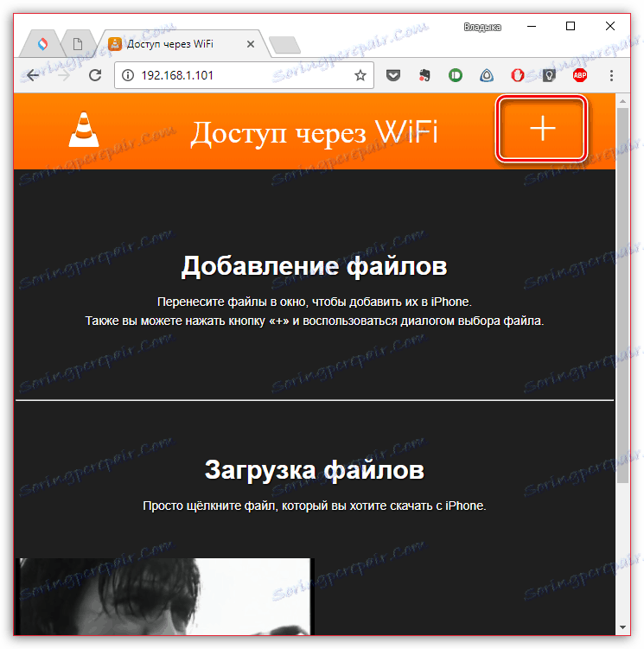Click the Evernote elephant extension icon
Viewport: 644px width, 649px height.
click(x=424, y=75)
